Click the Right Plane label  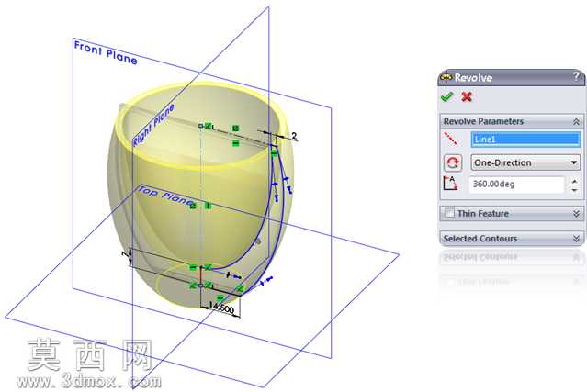(153, 125)
